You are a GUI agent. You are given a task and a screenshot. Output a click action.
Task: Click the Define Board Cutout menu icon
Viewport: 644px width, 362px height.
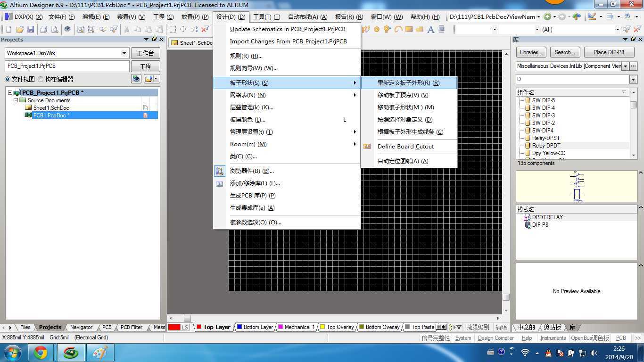click(367, 147)
